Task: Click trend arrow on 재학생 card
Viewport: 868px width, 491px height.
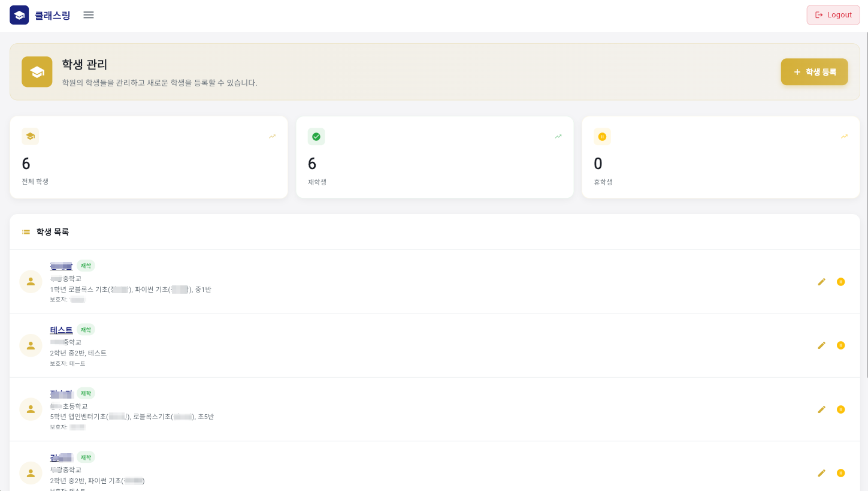Action: click(x=558, y=137)
